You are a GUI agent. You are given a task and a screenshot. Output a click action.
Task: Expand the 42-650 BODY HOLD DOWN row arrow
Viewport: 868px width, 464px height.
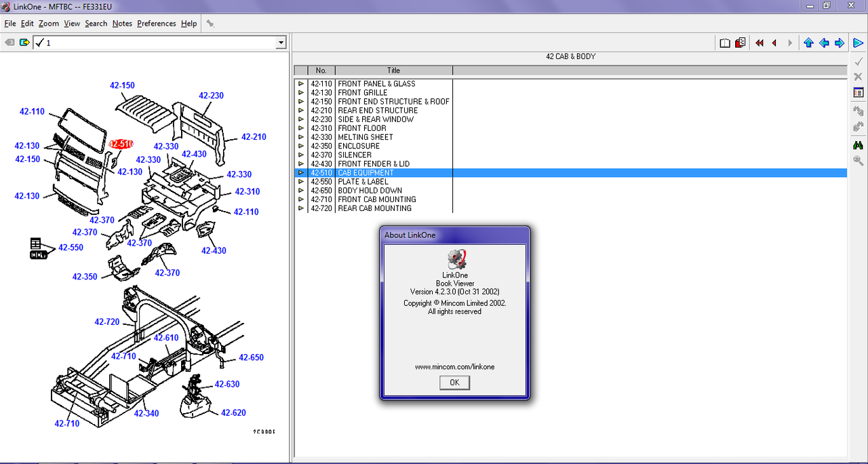[300, 191]
